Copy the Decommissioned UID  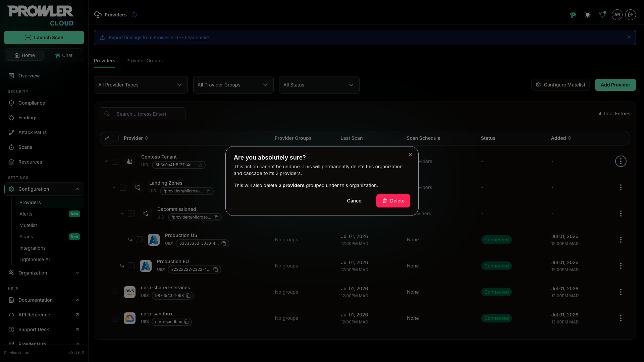click(216, 217)
